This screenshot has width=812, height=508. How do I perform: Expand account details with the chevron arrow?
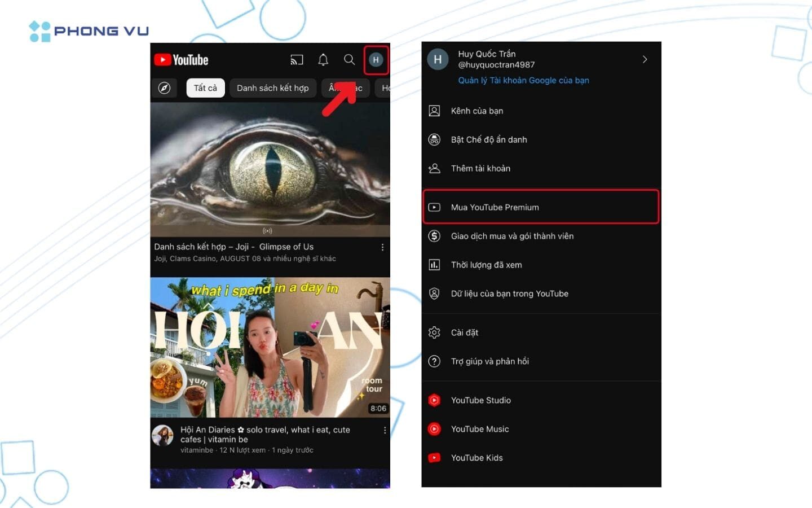click(x=645, y=59)
